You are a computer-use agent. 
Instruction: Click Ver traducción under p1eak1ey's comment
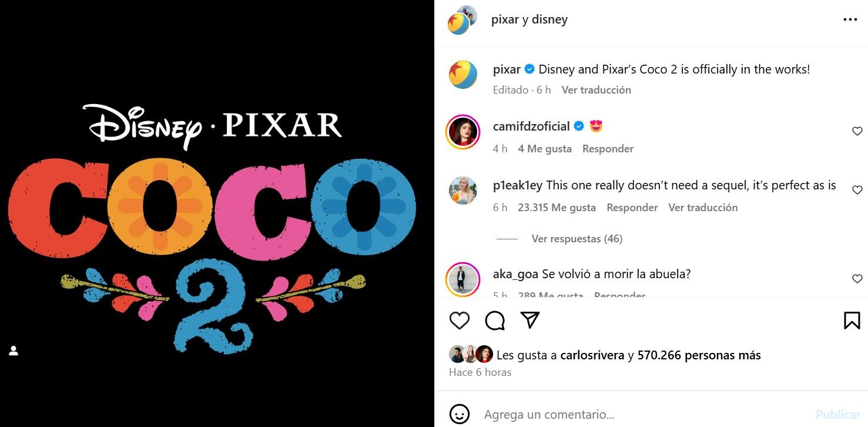coord(703,208)
